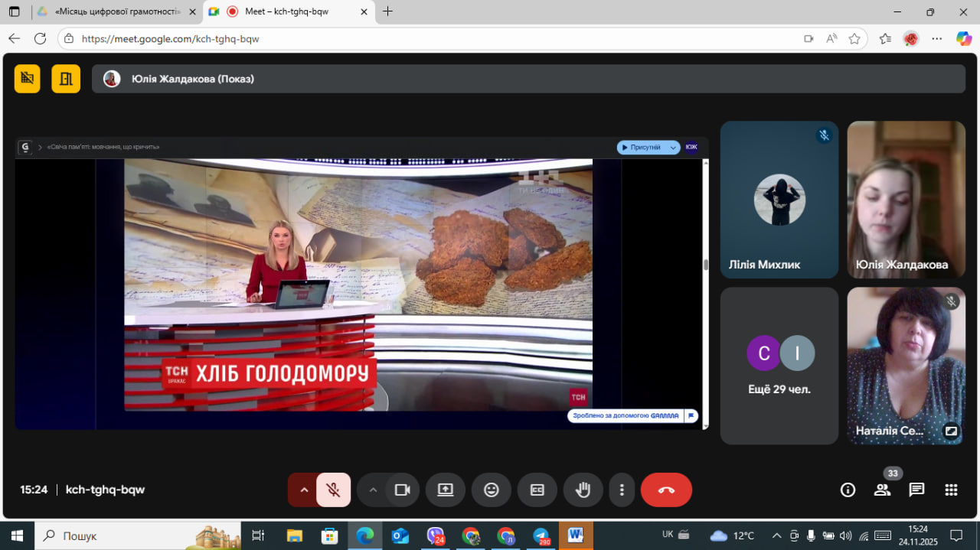
Task: Open the emoji reactions panel
Action: tap(491, 490)
